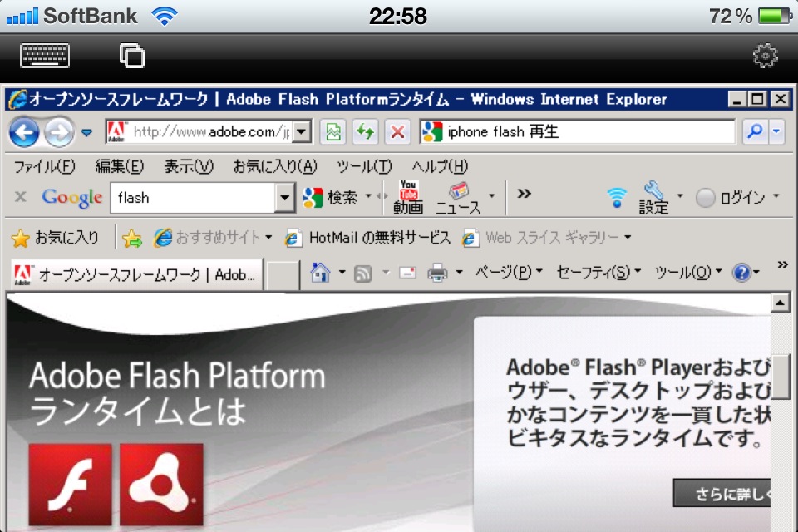Open the remote windows switcher icon

132,55
